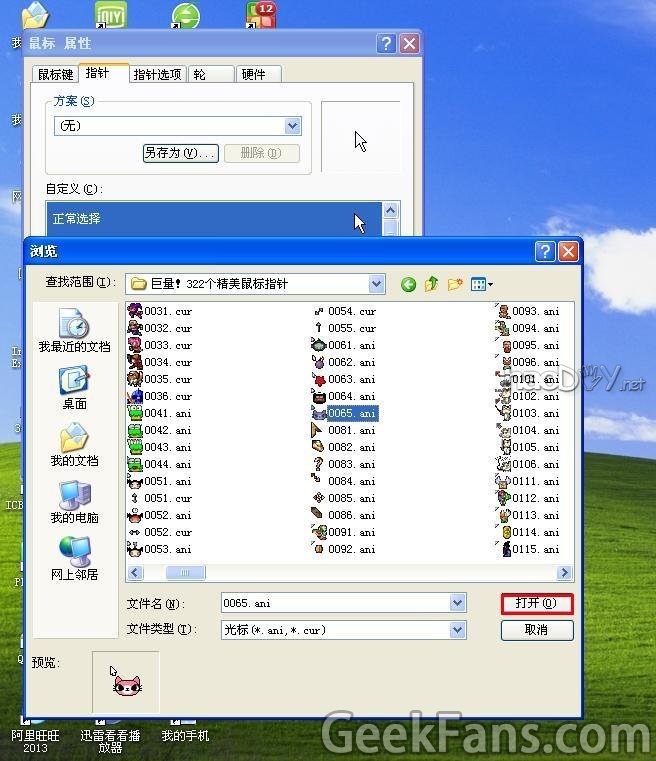This screenshot has height=761, width=656.
Task: Select 桌面 in the places bar
Action: pyautogui.click(x=74, y=387)
